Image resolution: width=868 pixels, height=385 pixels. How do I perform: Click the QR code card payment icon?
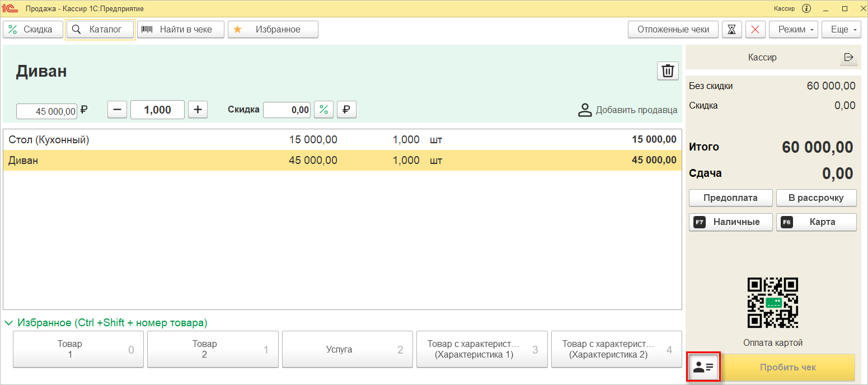coord(773,302)
